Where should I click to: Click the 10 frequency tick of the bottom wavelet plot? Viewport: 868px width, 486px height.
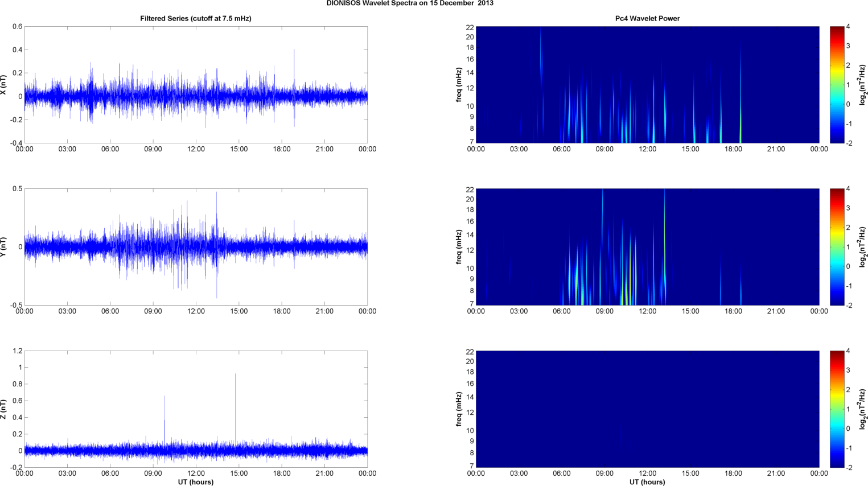click(x=470, y=431)
